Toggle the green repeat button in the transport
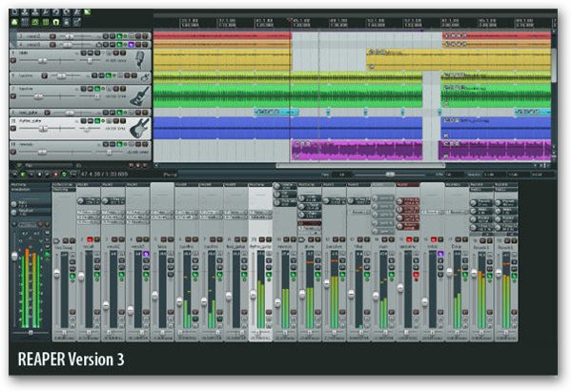This screenshot has width=572, height=392. (64, 175)
